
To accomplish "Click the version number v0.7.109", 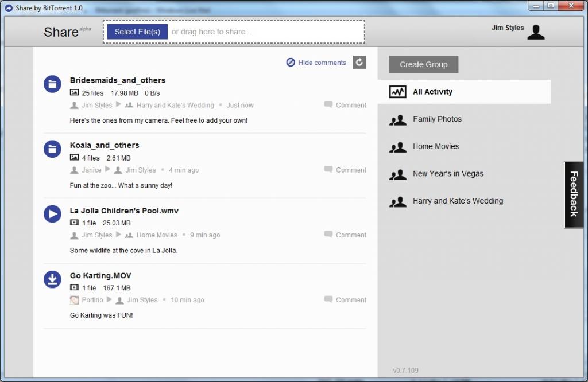I will pyautogui.click(x=406, y=371).
